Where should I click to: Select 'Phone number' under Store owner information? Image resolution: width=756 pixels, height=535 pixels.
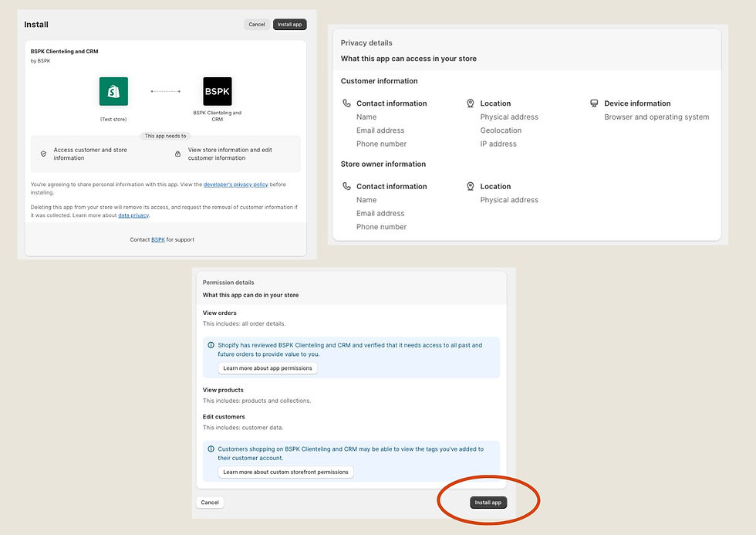(381, 227)
